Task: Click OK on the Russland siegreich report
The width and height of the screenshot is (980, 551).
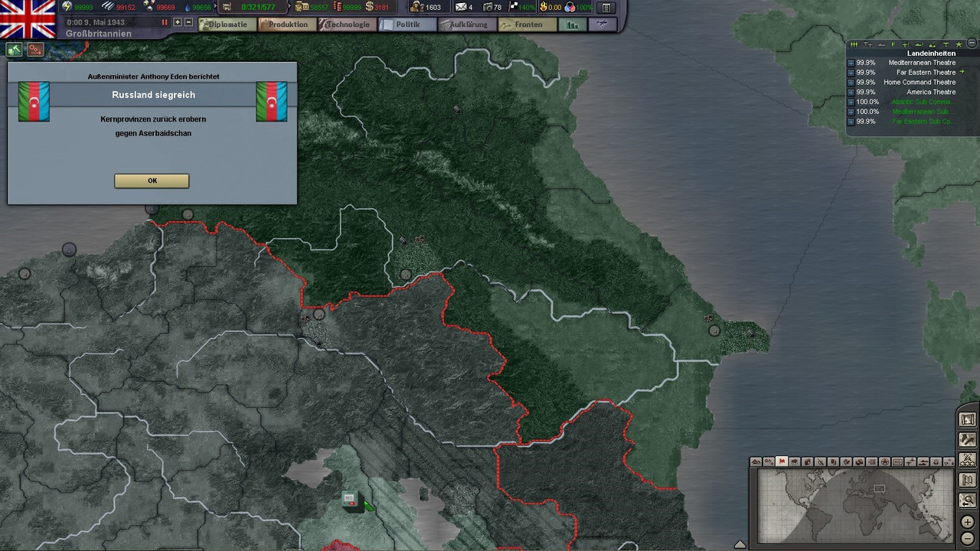Action: pos(152,181)
